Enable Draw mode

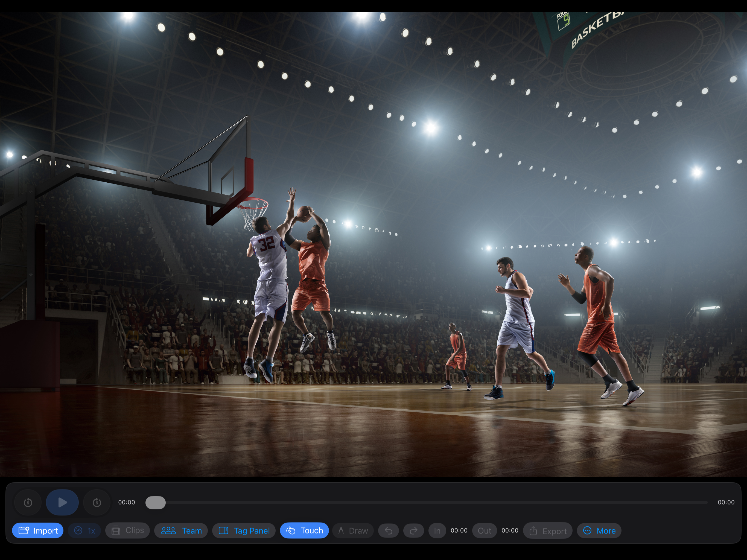click(353, 530)
